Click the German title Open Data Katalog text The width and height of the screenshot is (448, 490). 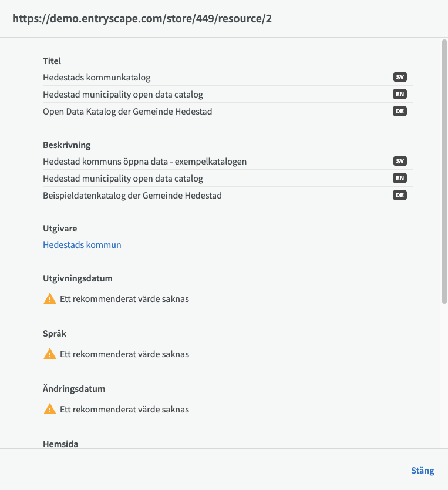pos(127,112)
